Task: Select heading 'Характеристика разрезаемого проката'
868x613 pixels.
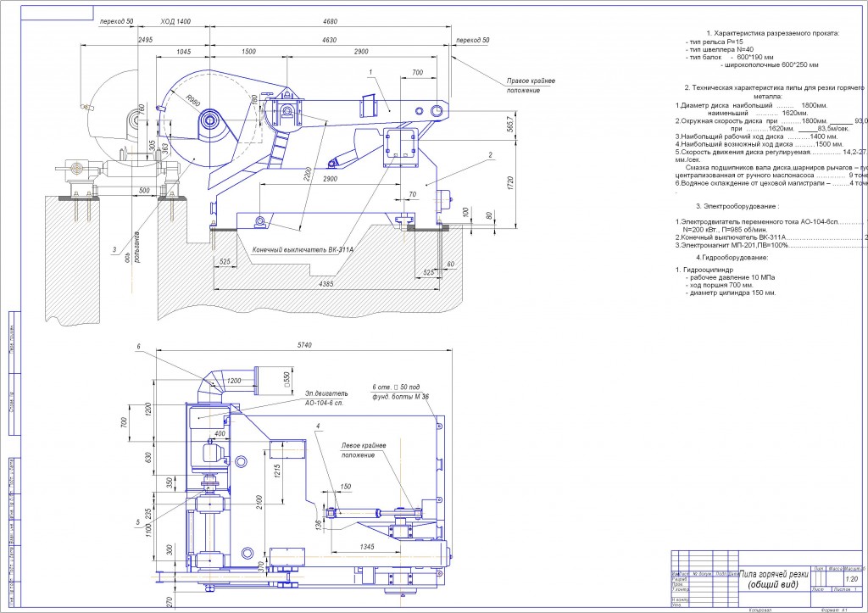Action: click(x=773, y=33)
